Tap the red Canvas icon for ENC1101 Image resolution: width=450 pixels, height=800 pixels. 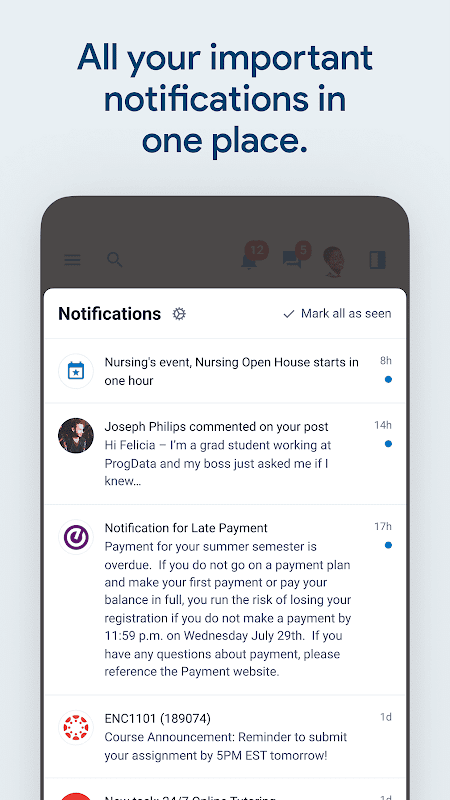coord(76,728)
